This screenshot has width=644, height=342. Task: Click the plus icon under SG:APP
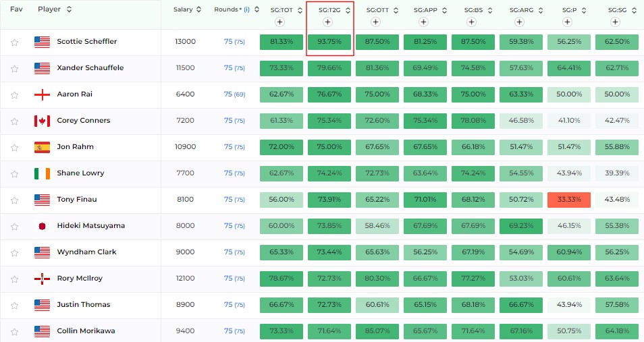[x=423, y=22]
